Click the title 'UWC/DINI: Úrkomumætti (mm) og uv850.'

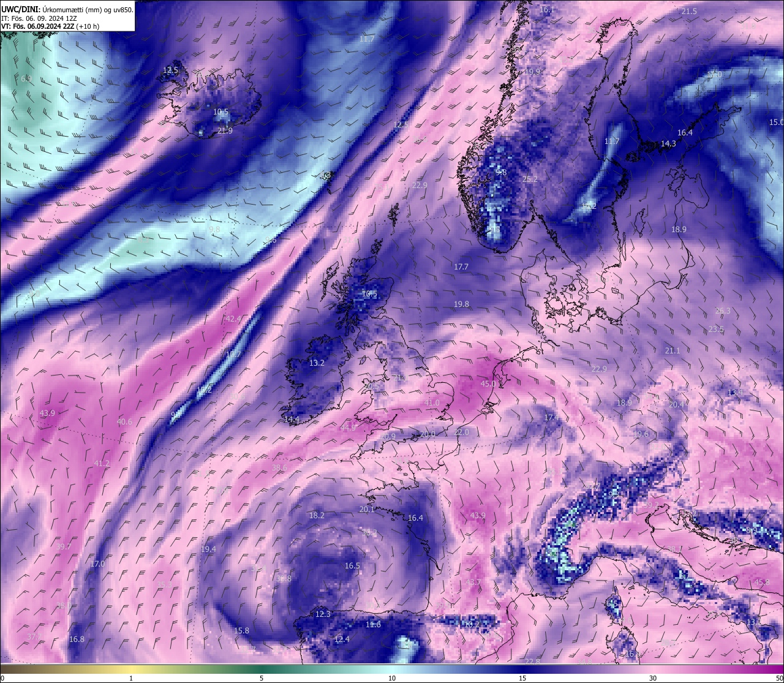[x=67, y=10]
